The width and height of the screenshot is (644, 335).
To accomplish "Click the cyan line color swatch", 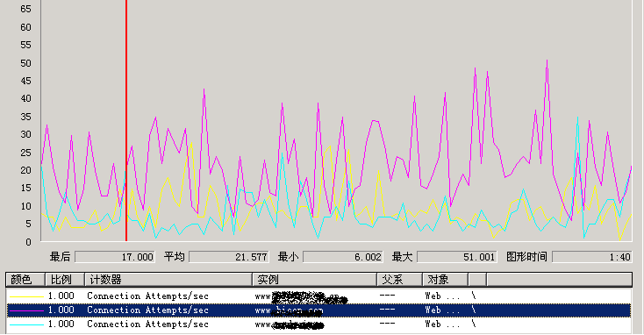I will [x=26, y=324].
